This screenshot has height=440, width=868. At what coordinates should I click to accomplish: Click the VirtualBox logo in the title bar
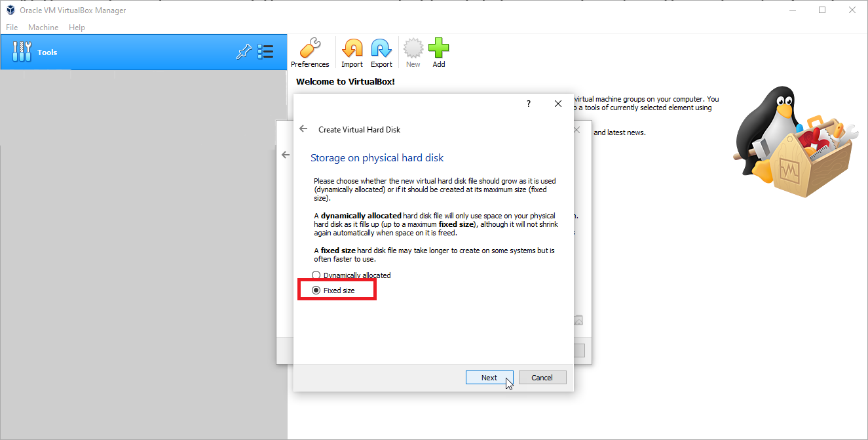10,10
